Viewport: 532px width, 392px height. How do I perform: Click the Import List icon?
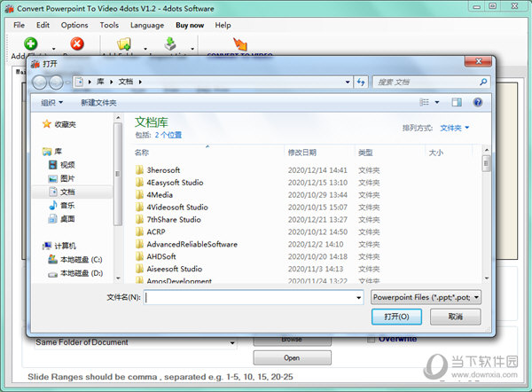[170, 43]
